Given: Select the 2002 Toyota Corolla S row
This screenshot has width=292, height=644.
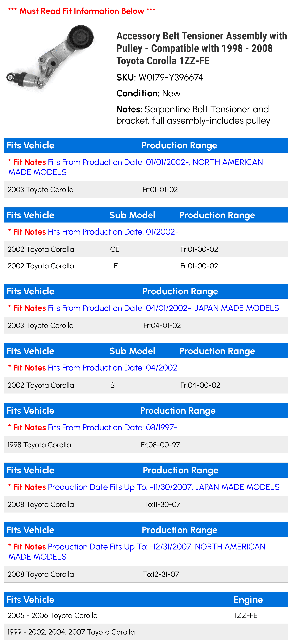Looking at the screenshot, I should coord(146,385).
